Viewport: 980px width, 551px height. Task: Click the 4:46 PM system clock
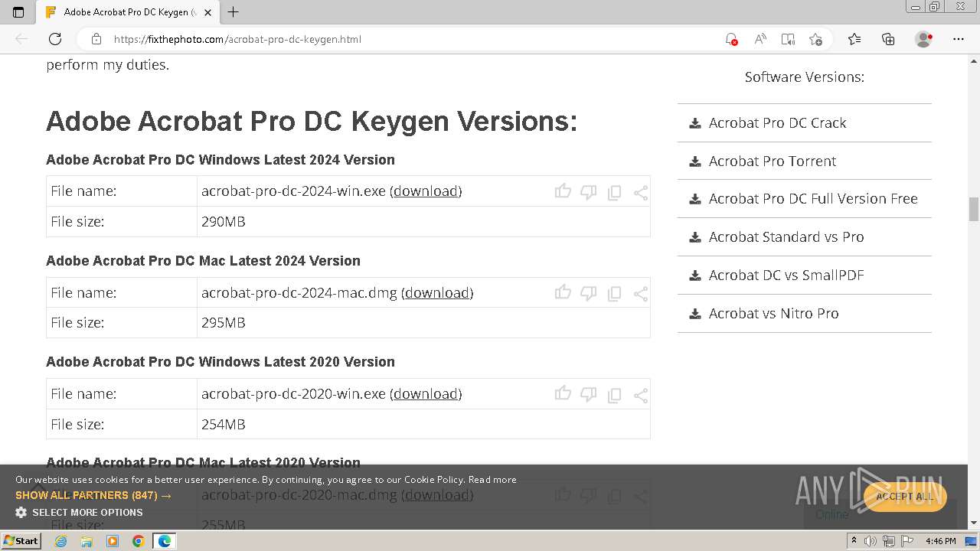click(940, 540)
